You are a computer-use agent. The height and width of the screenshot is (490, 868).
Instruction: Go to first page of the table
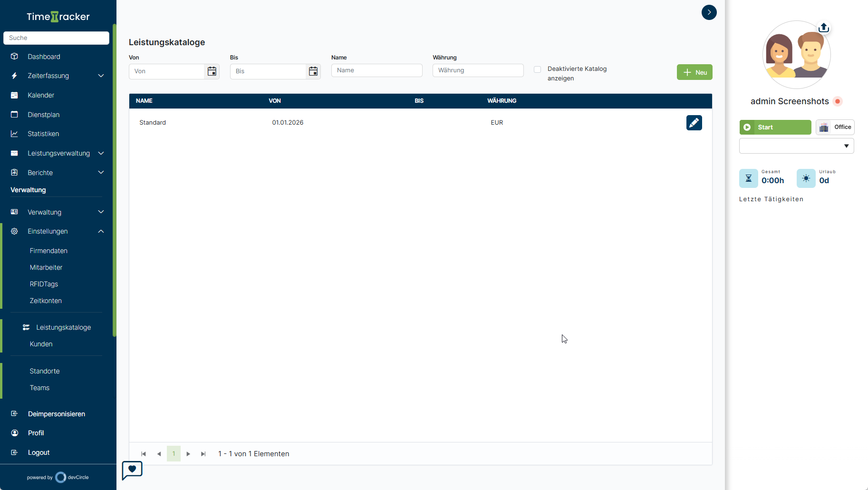point(144,454)
